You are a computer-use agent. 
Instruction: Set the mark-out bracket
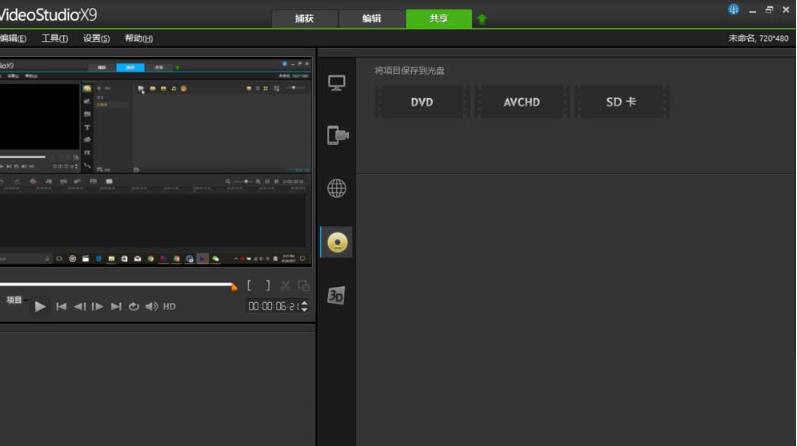[x=268, y=286]
